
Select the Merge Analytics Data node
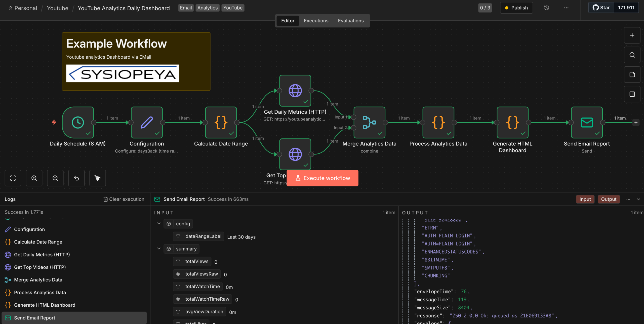click(369, 123)
